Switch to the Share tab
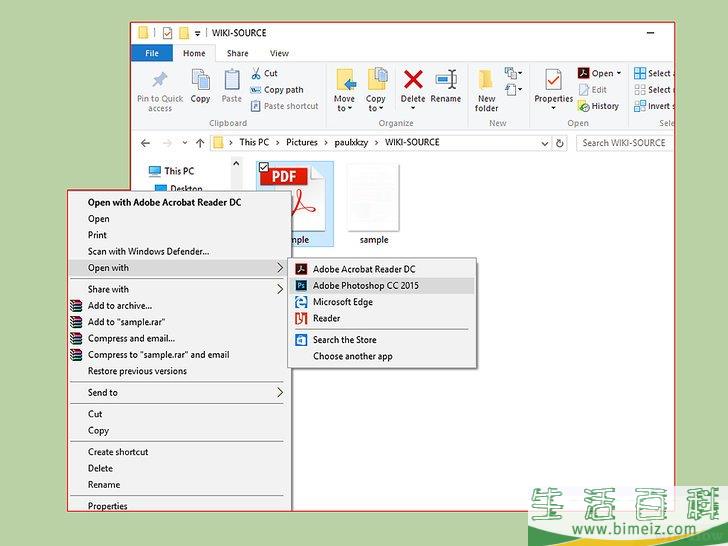Viewport: 728px width, 546px height. coord(237,53)
